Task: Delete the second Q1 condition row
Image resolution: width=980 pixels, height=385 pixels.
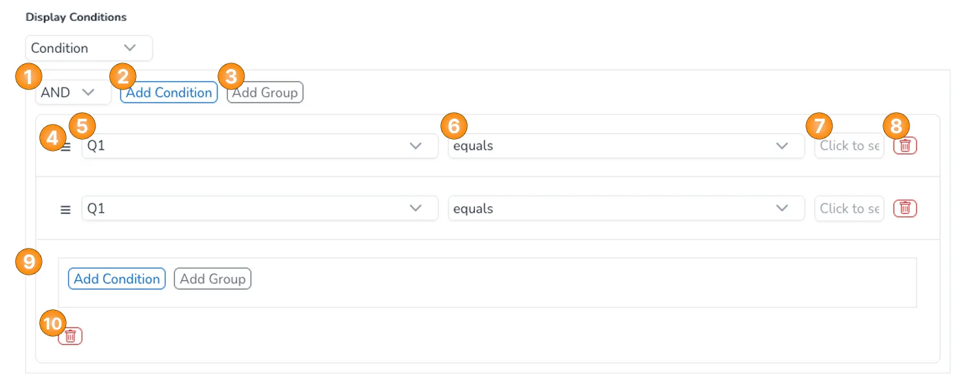Action: (x=904, y=208)
